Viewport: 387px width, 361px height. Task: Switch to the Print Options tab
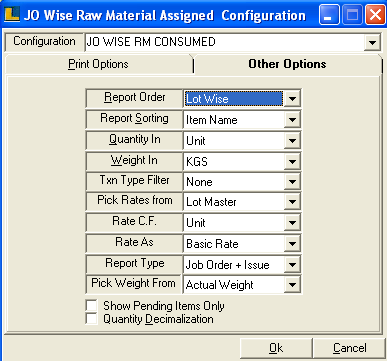(x=98, y=64)
